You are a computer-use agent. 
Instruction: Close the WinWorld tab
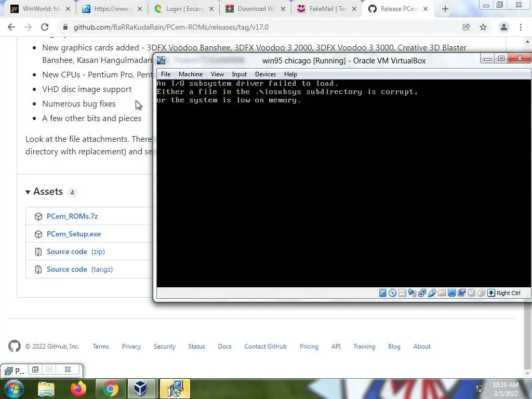coord(68,9)
